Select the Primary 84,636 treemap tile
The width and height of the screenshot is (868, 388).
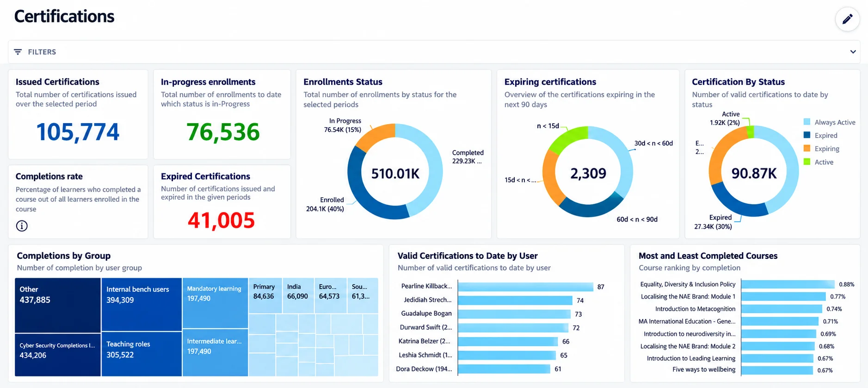[265, 295]
